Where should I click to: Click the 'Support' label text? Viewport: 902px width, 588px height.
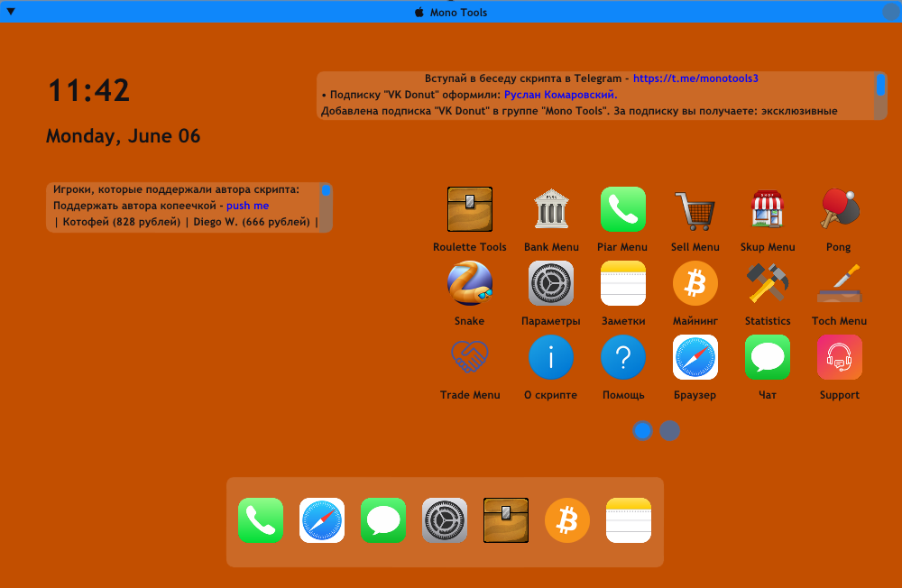pyautogui.click(x=840, y=395)
